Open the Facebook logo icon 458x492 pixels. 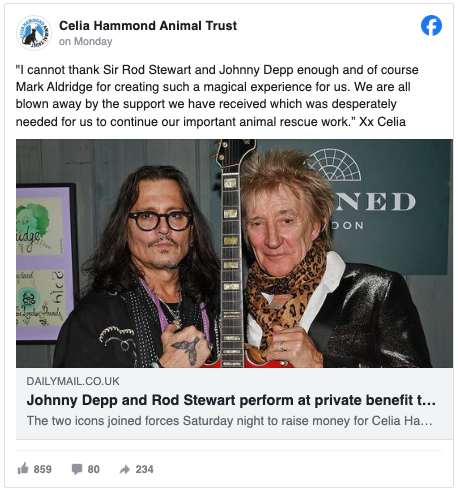[431, 25]
